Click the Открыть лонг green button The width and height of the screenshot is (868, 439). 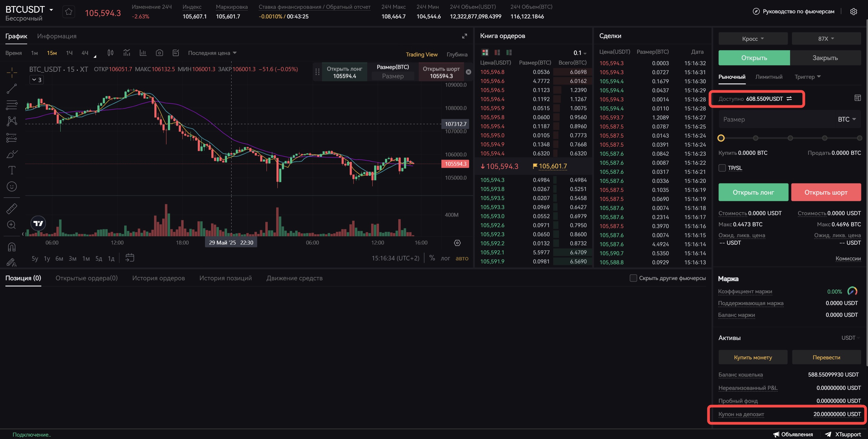point(753,192)
